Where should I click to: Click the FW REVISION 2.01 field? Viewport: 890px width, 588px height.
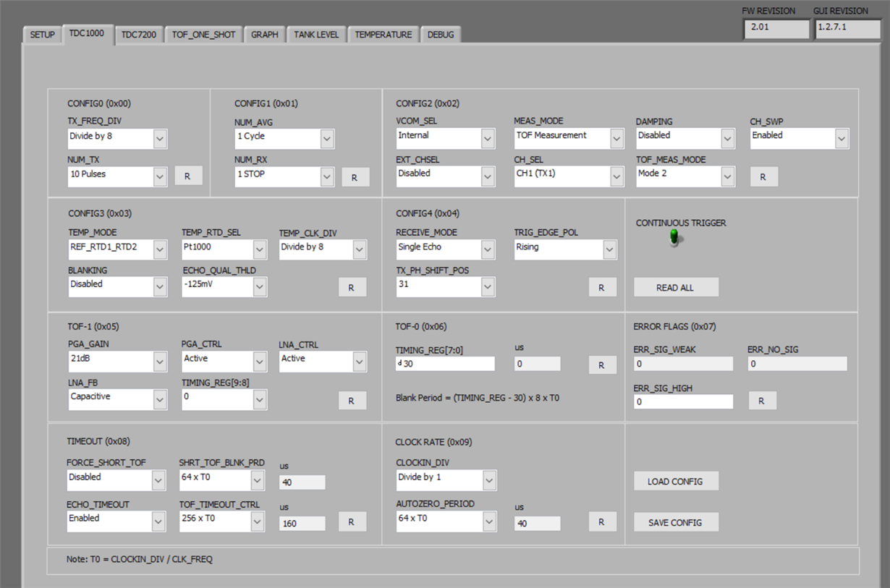tap(776, 28)
